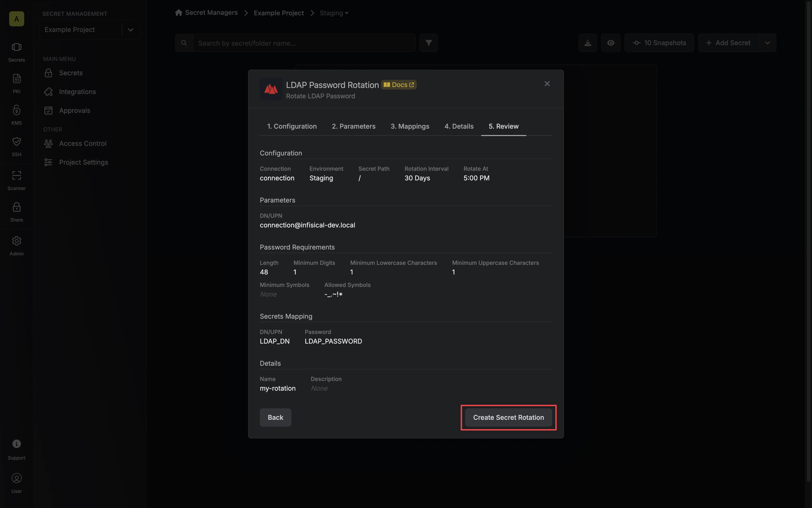
Task: Click the search magnifier icon
Action: (x=184, y=43)
